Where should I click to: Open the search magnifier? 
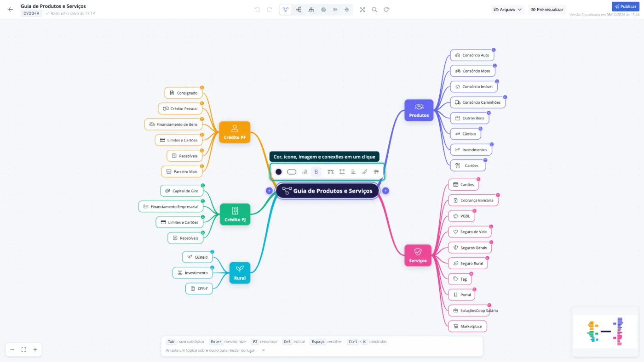(374, 9)
